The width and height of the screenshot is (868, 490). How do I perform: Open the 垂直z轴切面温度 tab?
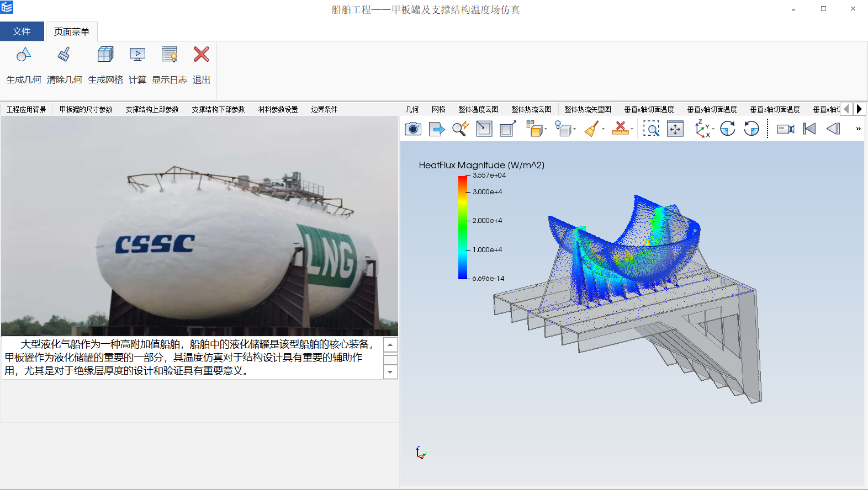(x=775, y=109)
